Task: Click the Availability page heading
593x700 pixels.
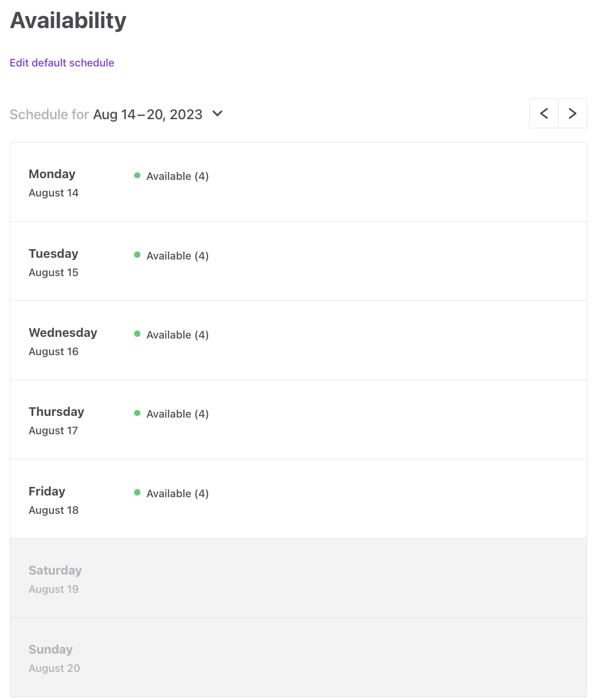Action: pos(68,20)
